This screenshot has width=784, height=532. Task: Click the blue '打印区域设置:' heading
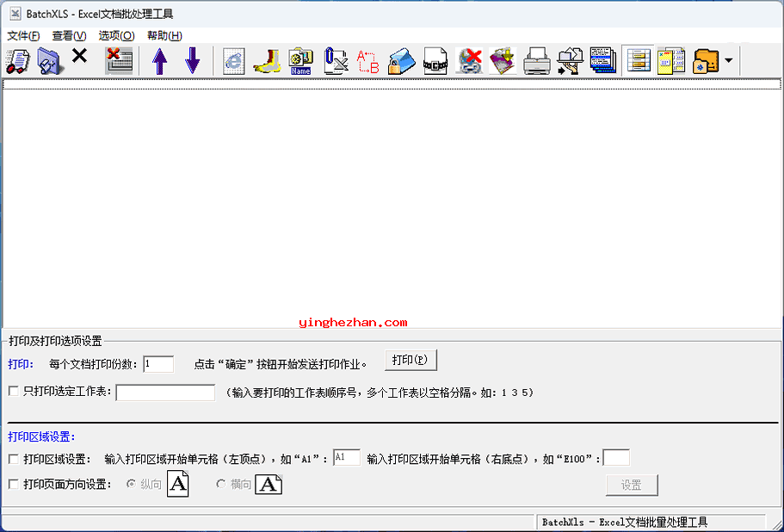click(x=41, y=436)
